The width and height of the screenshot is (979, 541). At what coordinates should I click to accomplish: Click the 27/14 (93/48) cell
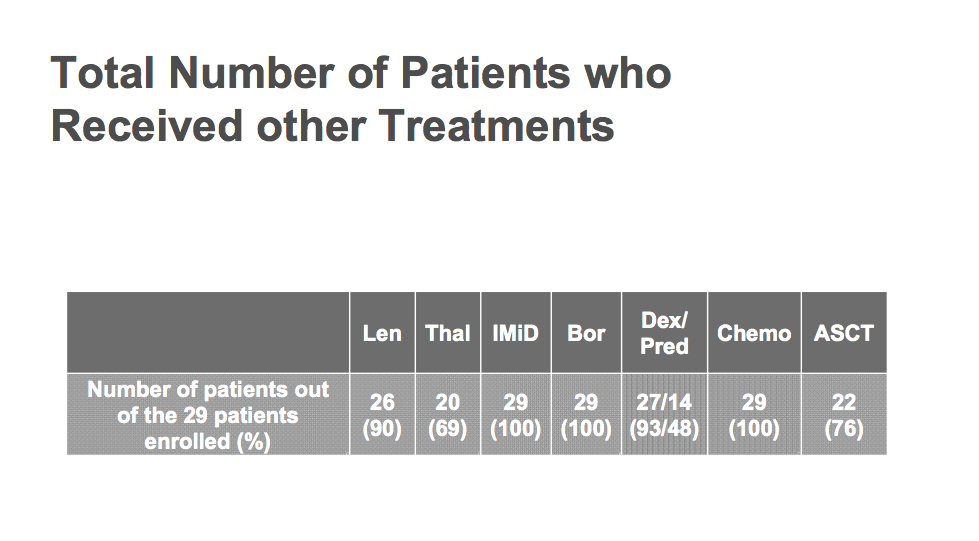[664, 415]
